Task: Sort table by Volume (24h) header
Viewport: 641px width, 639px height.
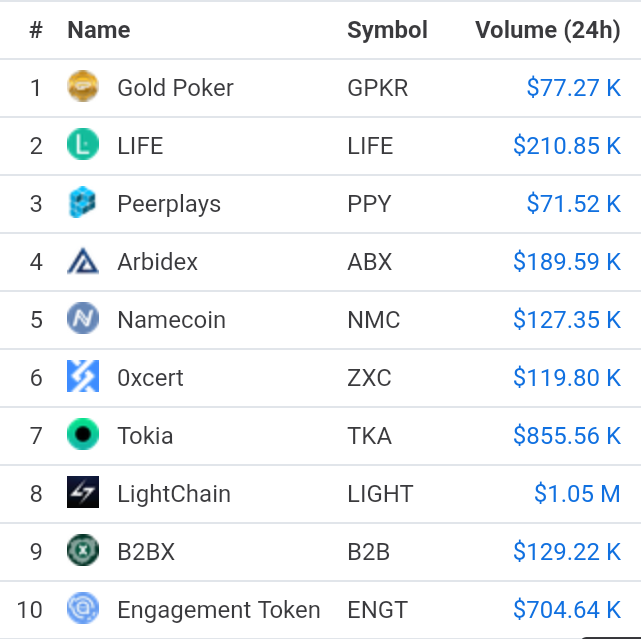Action: pyautogui.click(x=547, y=30)
